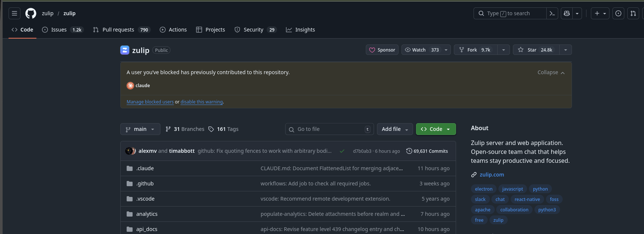Switch to the Projects tab
Screen dimensions: 644x234
[x=211, y=30]
